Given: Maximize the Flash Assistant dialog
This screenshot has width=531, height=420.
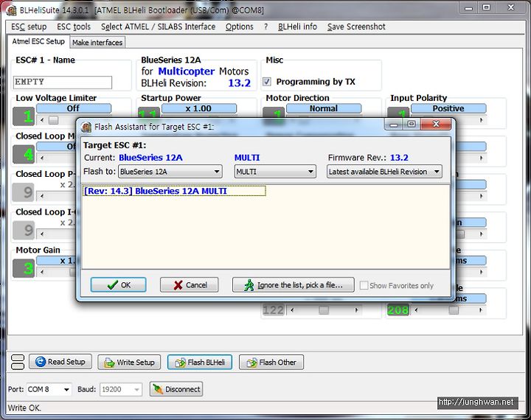Looking at the screenshot, I should pos(411,125).
